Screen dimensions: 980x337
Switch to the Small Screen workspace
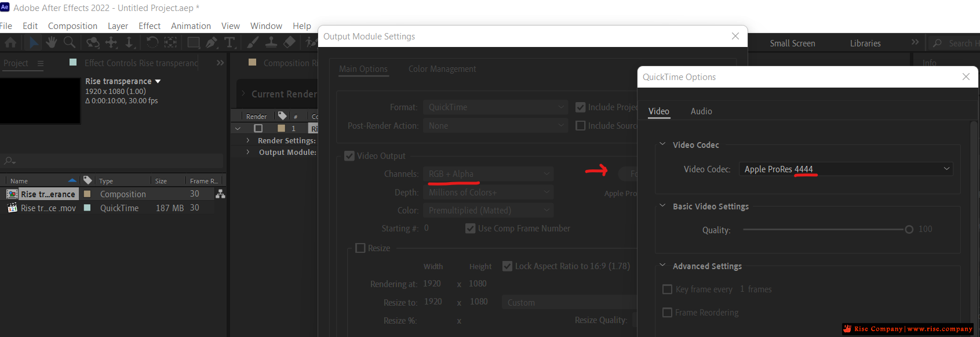pyautogui.click(x=792, y=43)
